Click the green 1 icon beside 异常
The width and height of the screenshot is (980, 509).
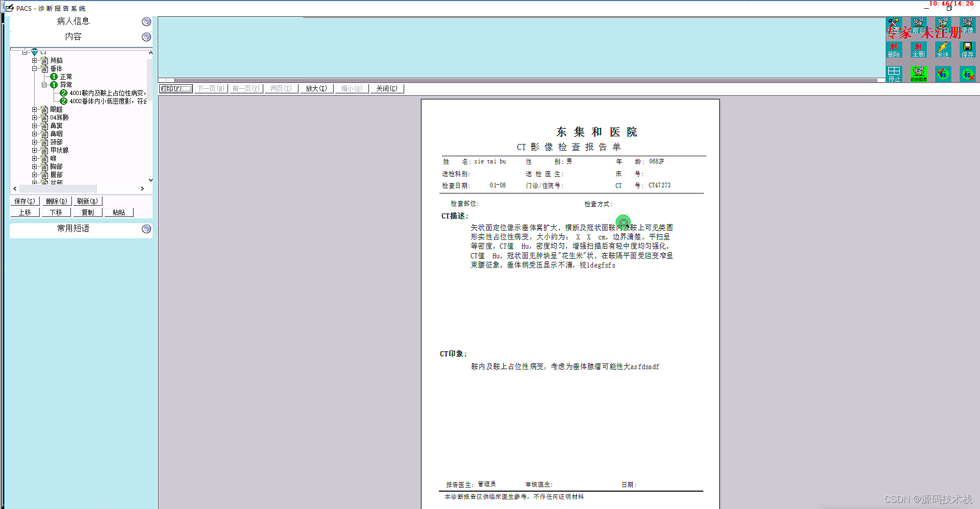click(54, 85)
